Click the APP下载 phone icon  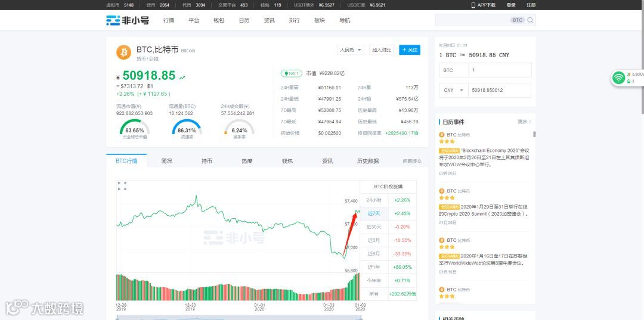click(473, 5)
